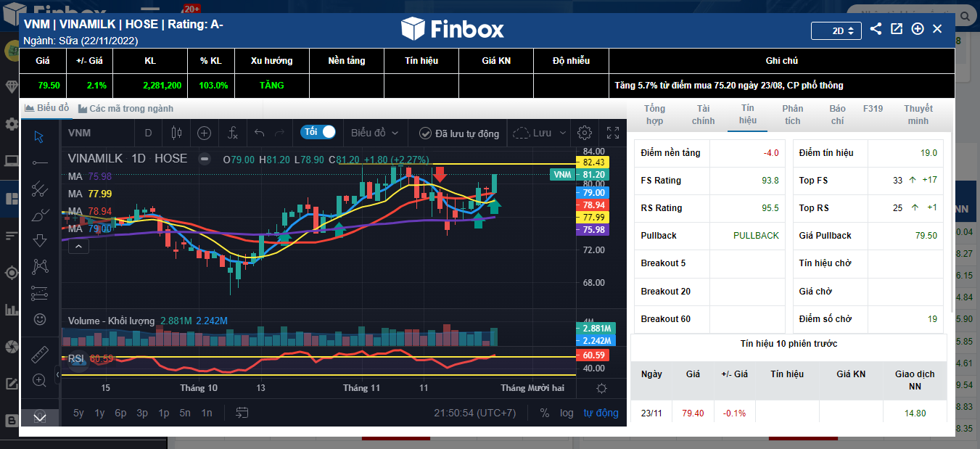
Task: Toggle log scale on price axis
Action: tap(567, 413)
